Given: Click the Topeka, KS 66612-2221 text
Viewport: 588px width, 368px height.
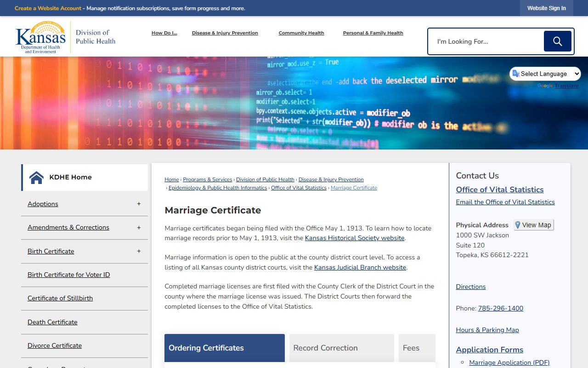Looking at the screenshot, I should pos(492,255).
